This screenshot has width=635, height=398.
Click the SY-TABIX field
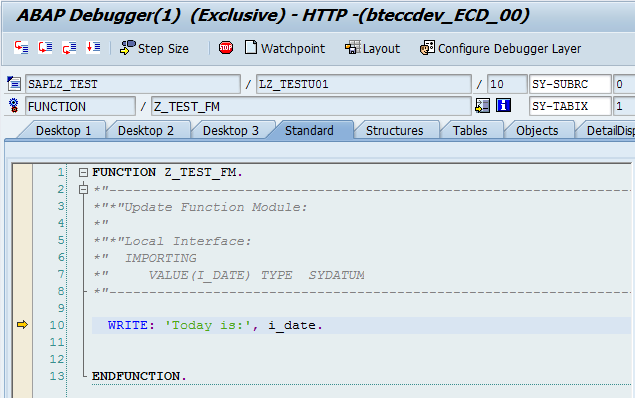[570, 106]
